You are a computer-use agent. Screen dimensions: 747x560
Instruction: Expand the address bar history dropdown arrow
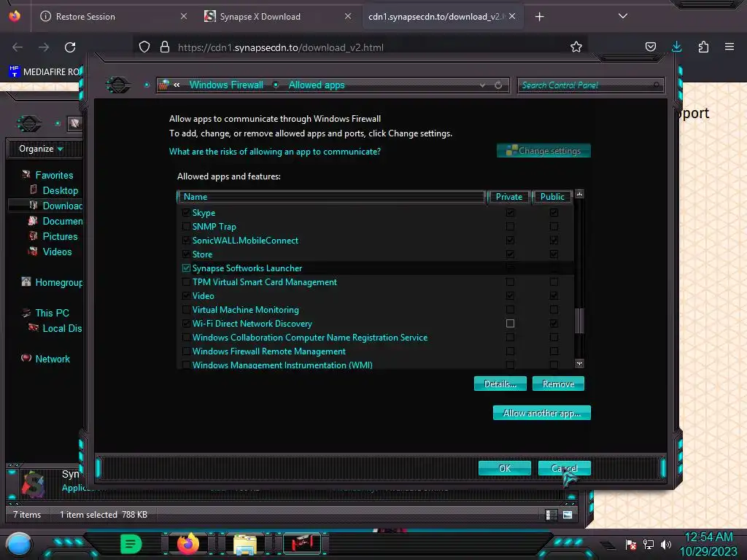click(x=483, y=85)
